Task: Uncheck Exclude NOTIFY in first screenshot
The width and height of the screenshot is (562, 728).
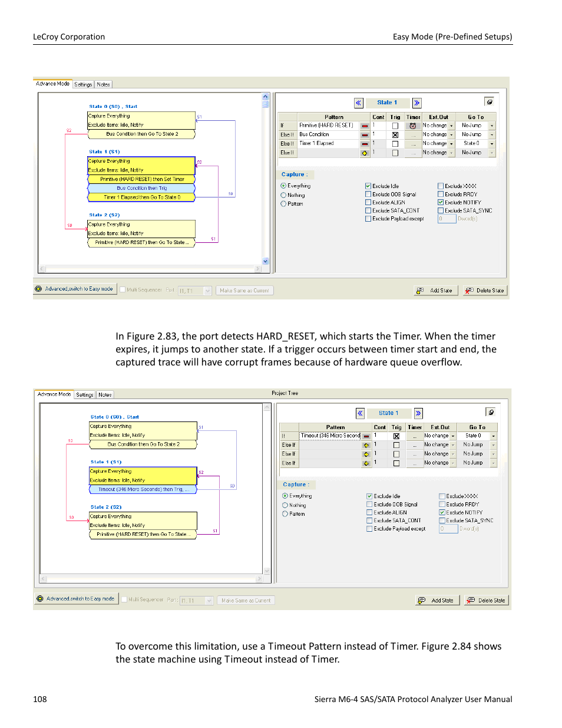Action: click(x=441, y=202)
